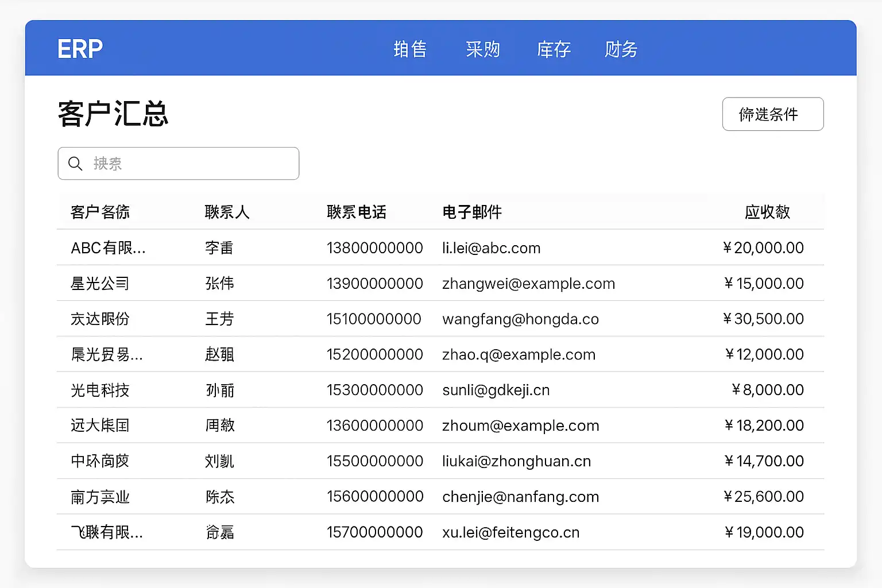
Task: Open the filter conditions button
Action: (772, 114)
